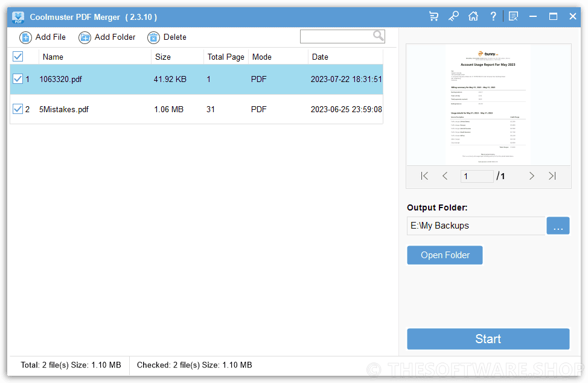Click the Total: 2 file(s) status text

(71, 365)
